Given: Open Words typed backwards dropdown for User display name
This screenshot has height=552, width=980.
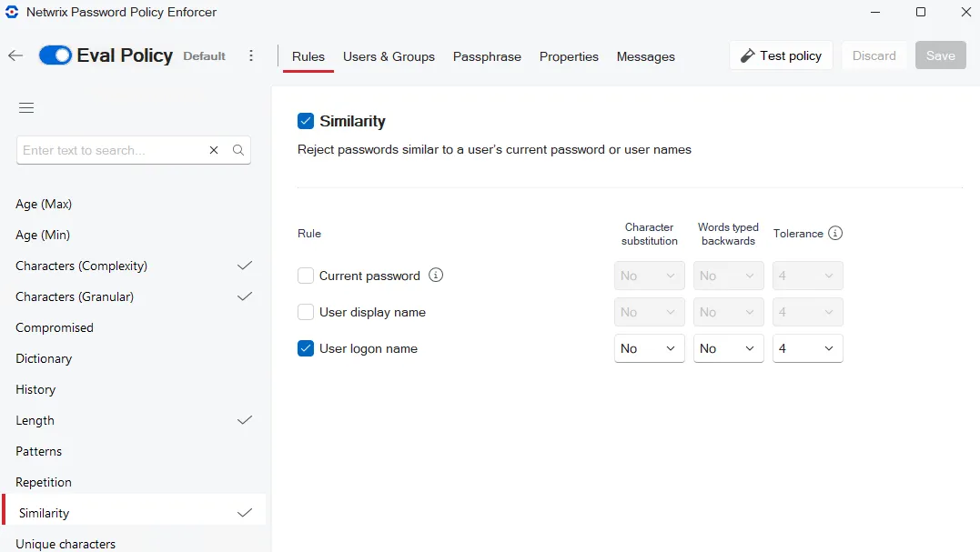Looking at the screenshot, I should pyautogui.click(x=728, y=312).
